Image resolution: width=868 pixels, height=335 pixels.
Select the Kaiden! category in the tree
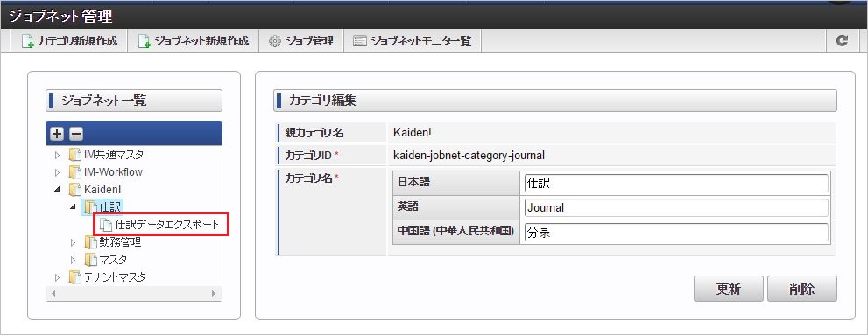(102, 190)
